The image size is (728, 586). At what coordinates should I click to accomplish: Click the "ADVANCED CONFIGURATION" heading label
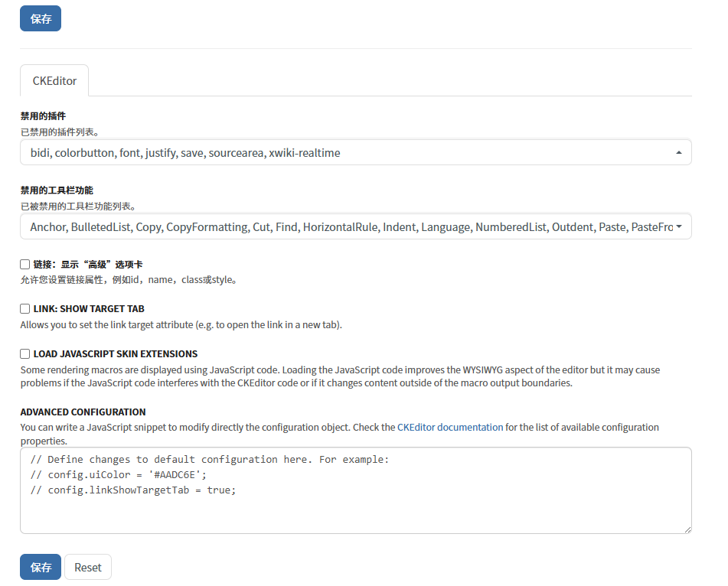[83, 412]
